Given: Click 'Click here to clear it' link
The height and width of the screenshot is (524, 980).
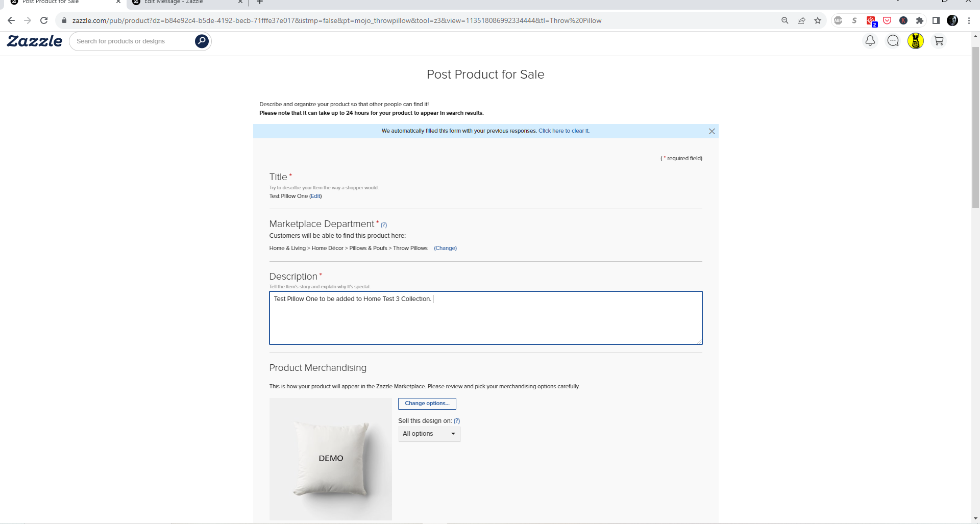Looking at the screenshot, I should pyautogui.click(x=563, y=131).
